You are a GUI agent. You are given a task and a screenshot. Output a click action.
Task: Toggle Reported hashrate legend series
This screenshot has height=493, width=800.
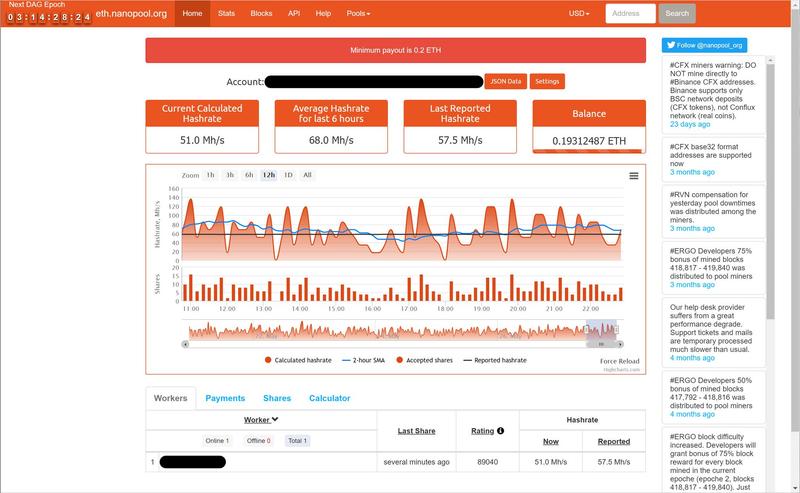(495, 360)
